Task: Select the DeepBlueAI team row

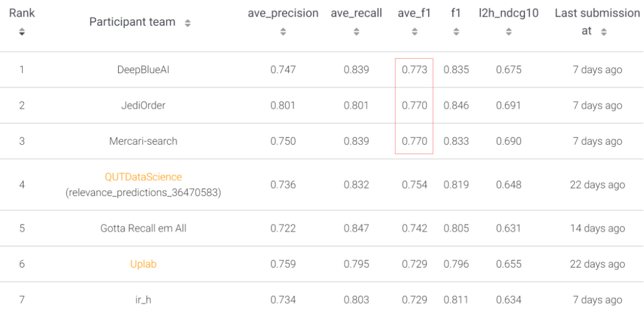Action: pos(143,70)
